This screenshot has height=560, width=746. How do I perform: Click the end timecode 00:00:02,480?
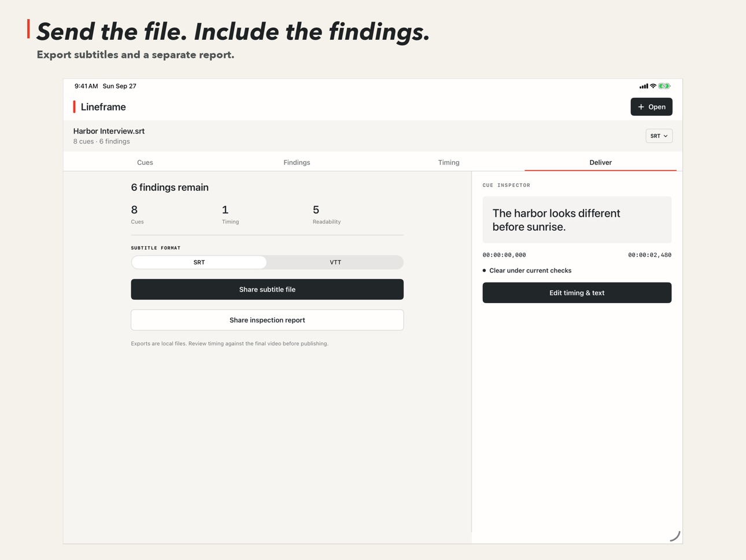coord(649,255)
